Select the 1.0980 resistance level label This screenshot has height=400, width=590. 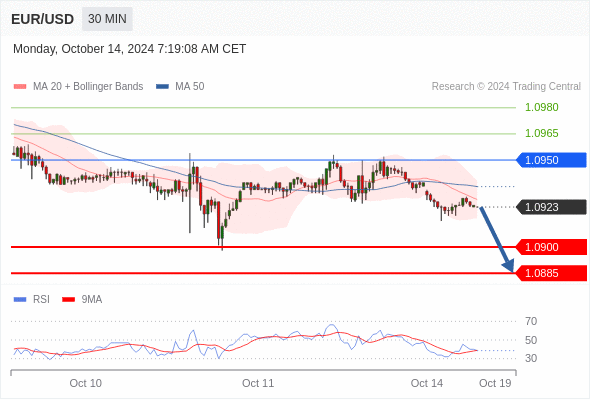tap(541, 107)
